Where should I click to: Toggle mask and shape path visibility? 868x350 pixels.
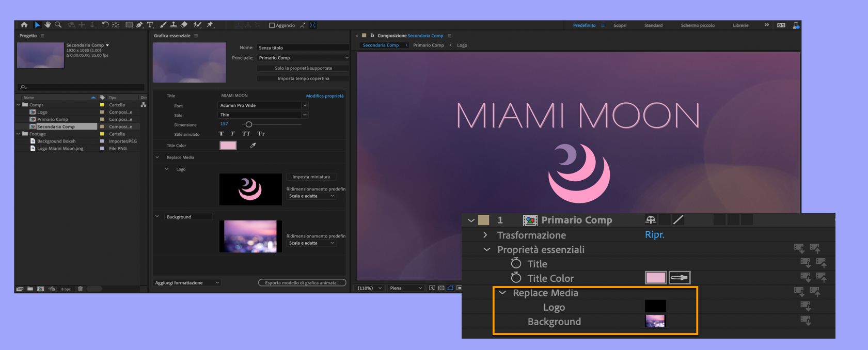pyautogui.click(x=450, y=288)
